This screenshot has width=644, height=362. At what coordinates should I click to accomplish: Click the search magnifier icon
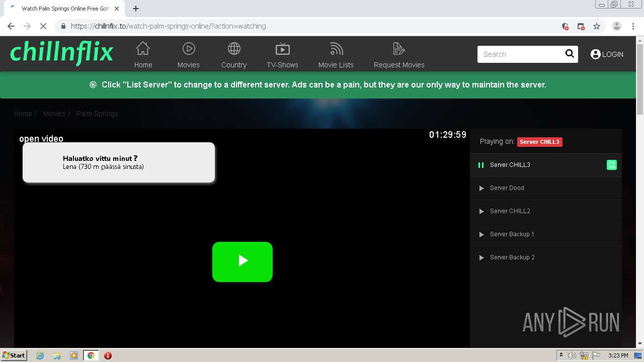[570, 54]
